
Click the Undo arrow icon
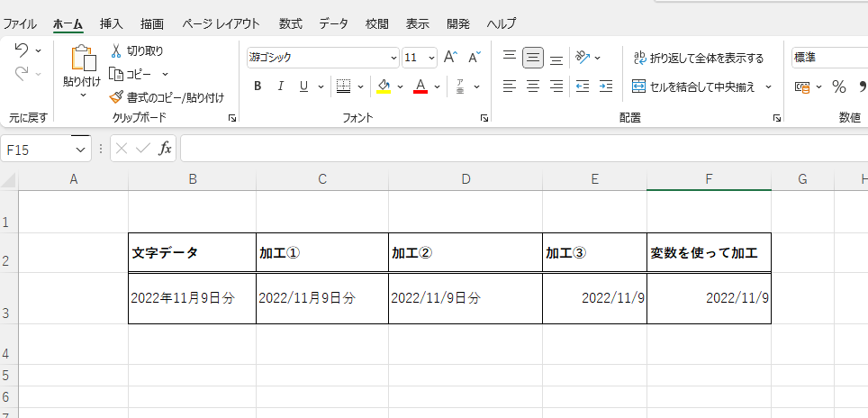point(22,50)
